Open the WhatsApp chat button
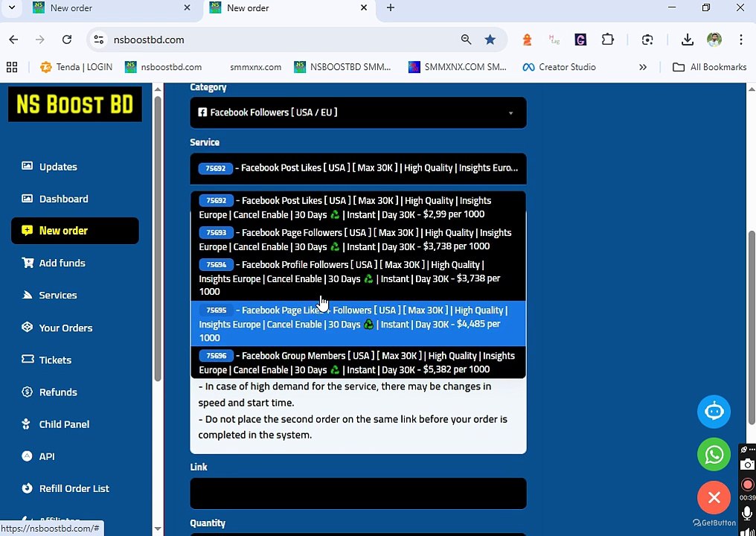Image resolution: width=756 pixels, height=536 pixels. [714, 454]
